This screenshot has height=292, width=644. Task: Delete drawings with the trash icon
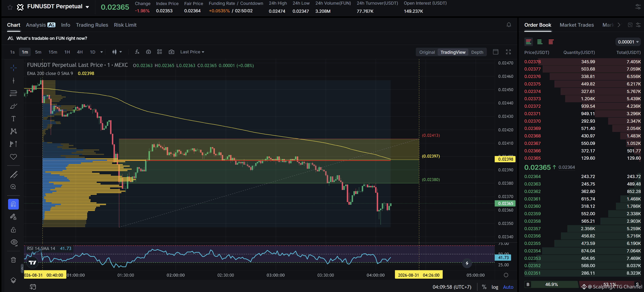pyautogui.click(x=14, y=260)
